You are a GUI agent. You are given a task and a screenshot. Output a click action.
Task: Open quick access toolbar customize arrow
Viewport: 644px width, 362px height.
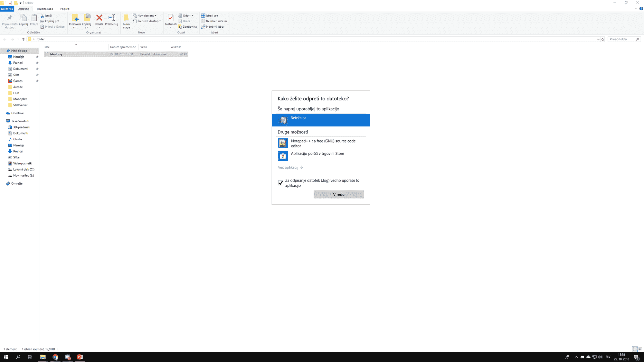[x=21, y=3]
